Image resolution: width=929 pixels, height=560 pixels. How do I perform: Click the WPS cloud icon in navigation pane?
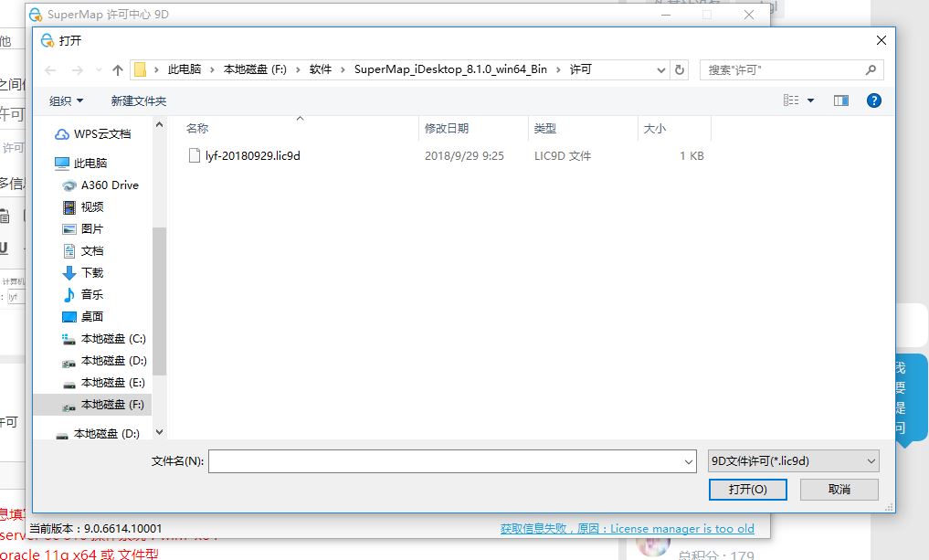tap(61, 134)
